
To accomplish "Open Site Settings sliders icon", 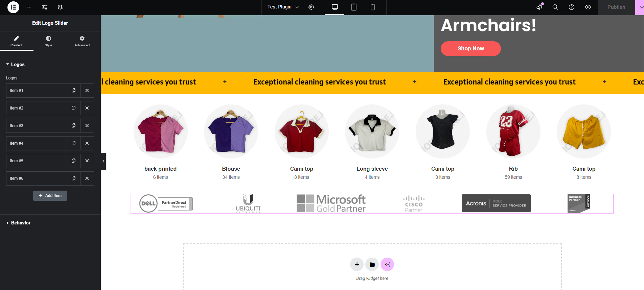I will coord(45,7).
